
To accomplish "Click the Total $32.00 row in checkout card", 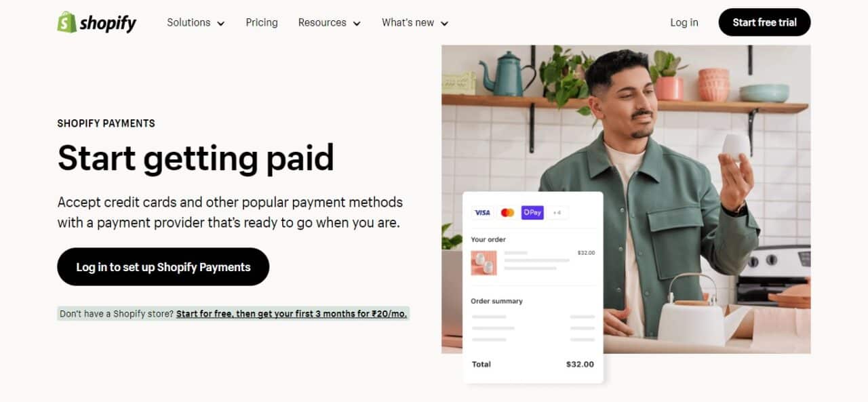I will pos(532,364).
